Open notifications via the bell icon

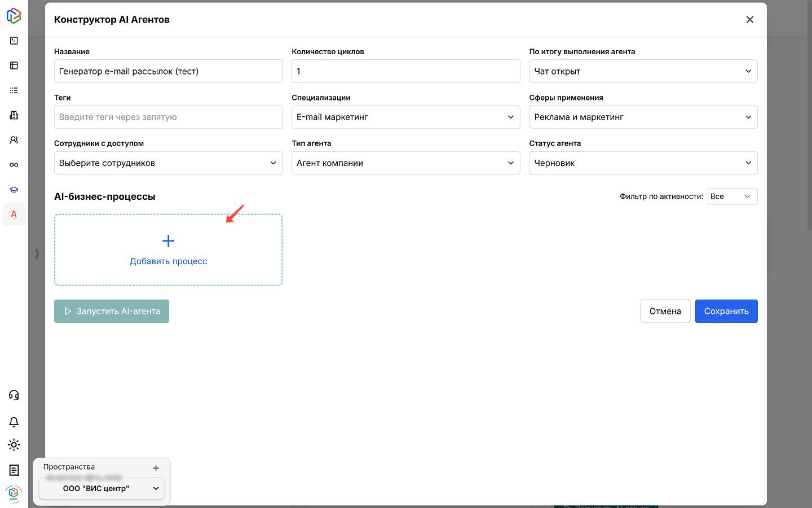[x=14, y=422]
